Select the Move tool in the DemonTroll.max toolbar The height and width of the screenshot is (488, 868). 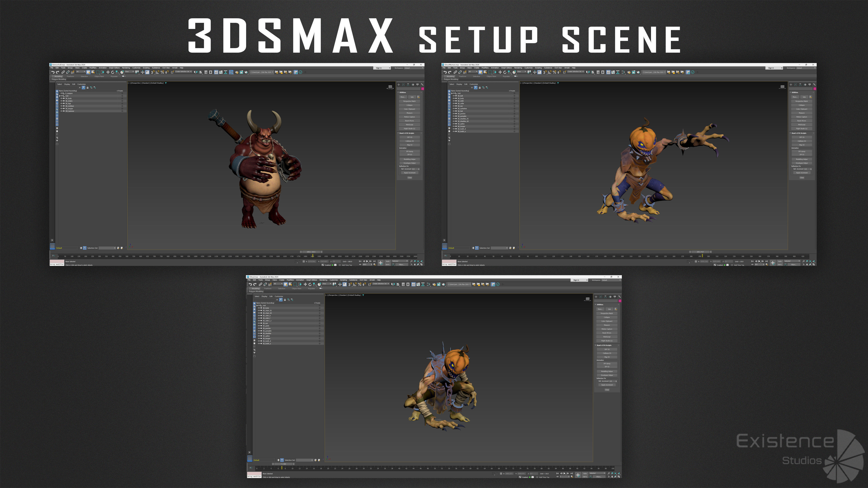[108, 72]
